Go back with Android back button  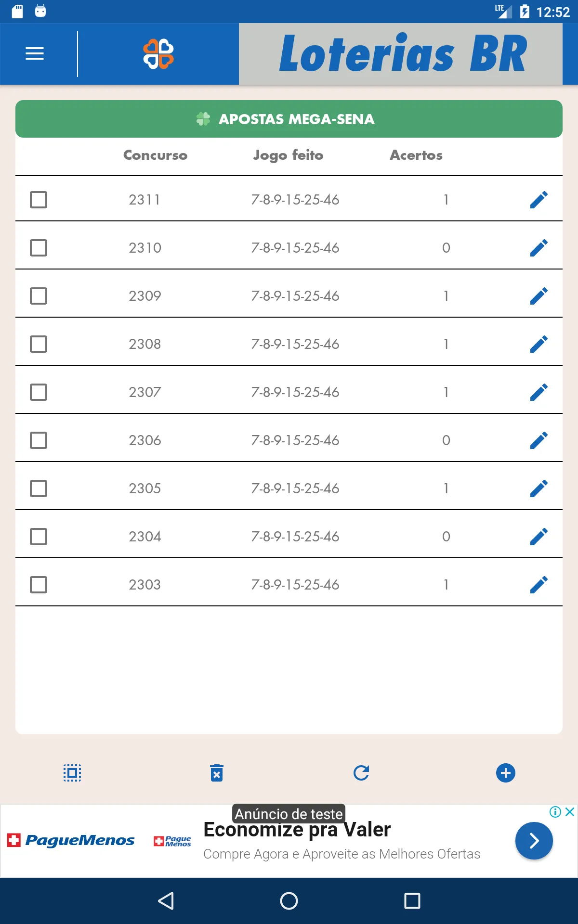click(166, 900)
